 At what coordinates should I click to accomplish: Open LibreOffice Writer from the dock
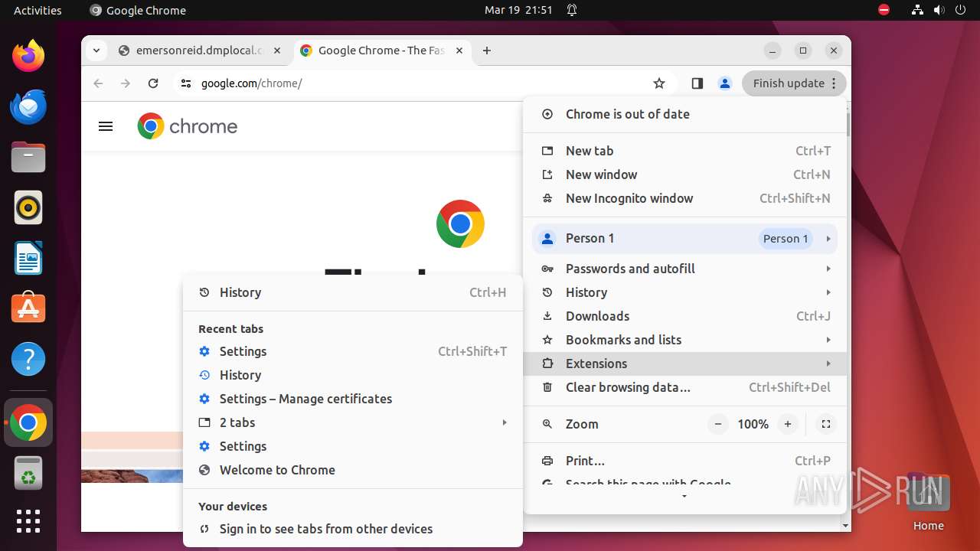click(x=28, y=258)
